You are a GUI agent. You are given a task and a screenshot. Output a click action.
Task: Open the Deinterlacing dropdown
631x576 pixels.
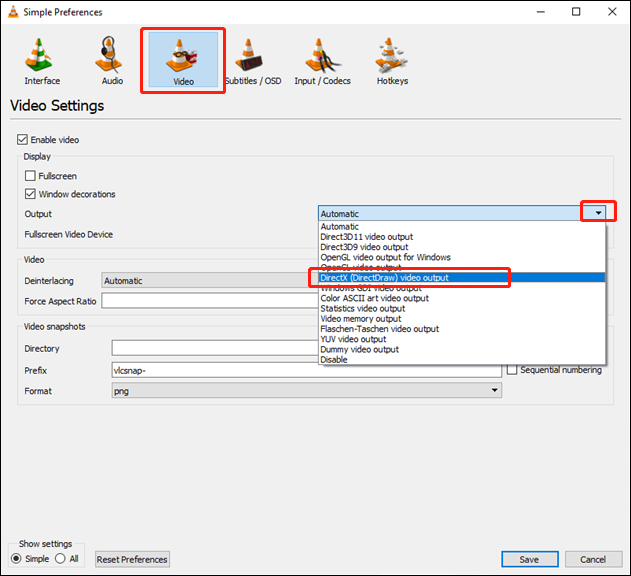pos(210,281)
